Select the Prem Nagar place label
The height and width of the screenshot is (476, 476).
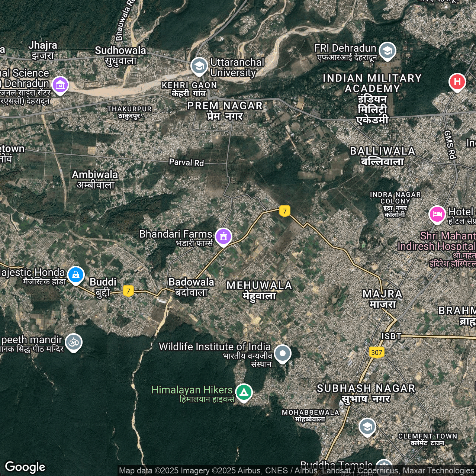pos(225,111)
